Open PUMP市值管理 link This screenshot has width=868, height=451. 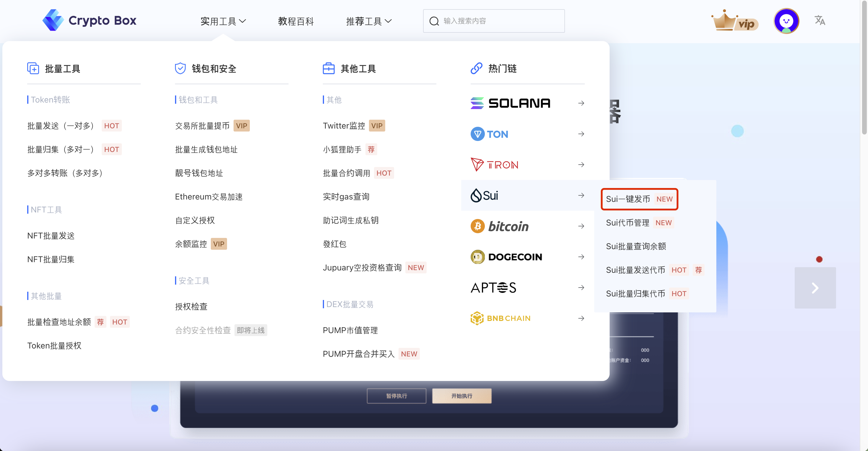(x=350, y=330)
